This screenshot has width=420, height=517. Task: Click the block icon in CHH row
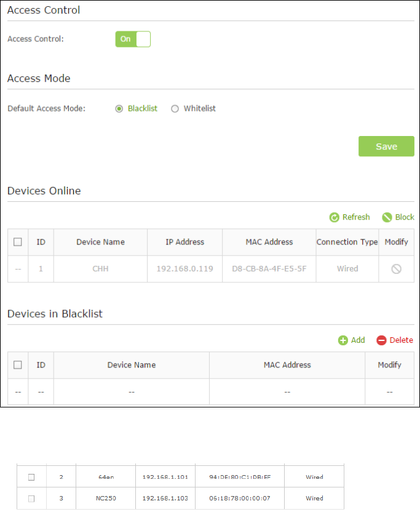tap(396, 269)
